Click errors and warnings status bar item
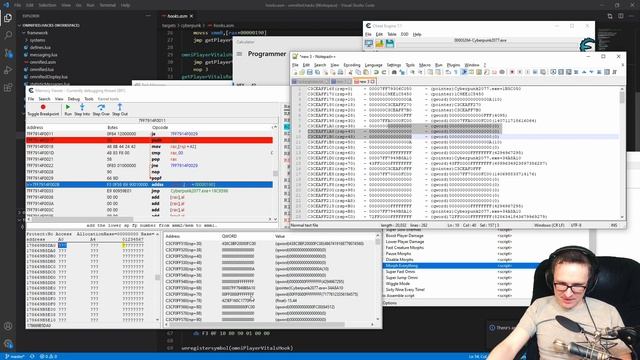640x360 pixels. [48, 356]
